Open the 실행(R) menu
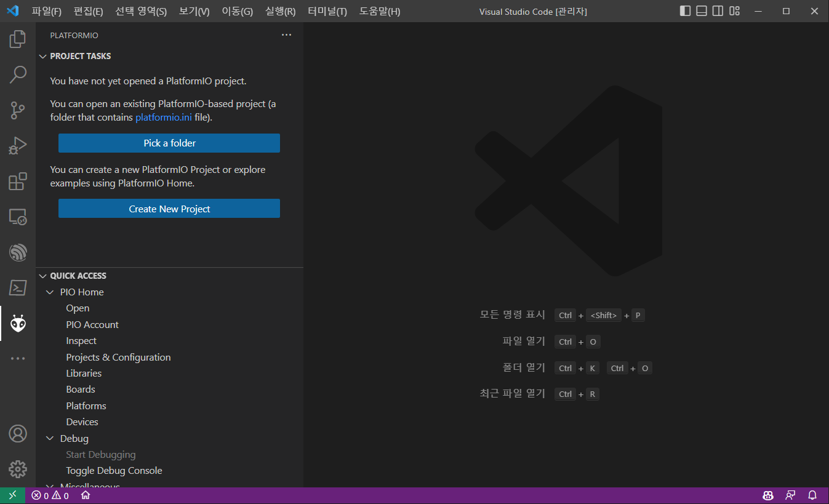This screenshot has width=829, height=504. click(280, 11)
